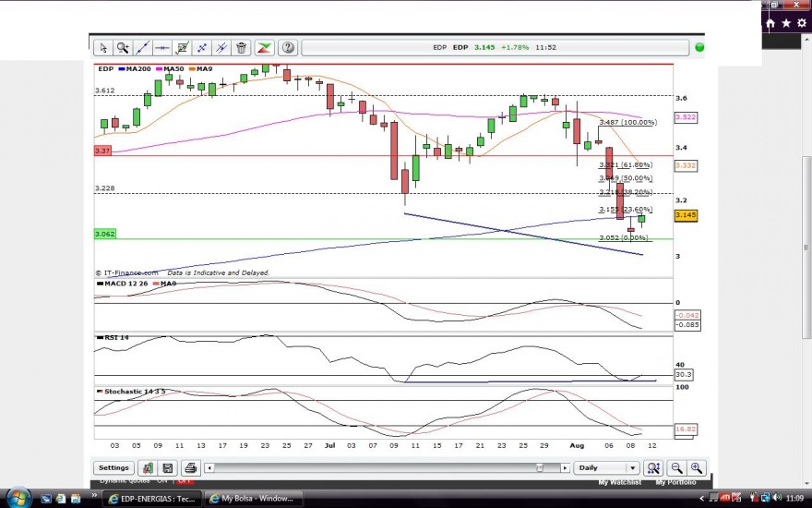Screen dimensions: 812x508
Task: Open the Windows Start orb
Action: [18, 498]
